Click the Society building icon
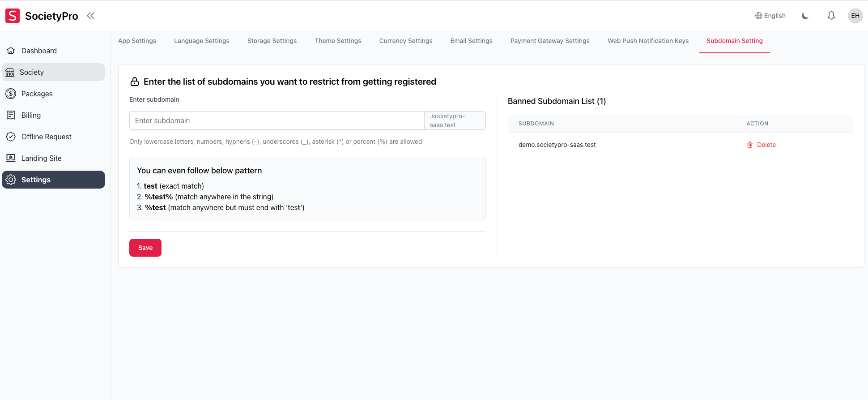The image size is (868, 400). click(x=10, y=72)
